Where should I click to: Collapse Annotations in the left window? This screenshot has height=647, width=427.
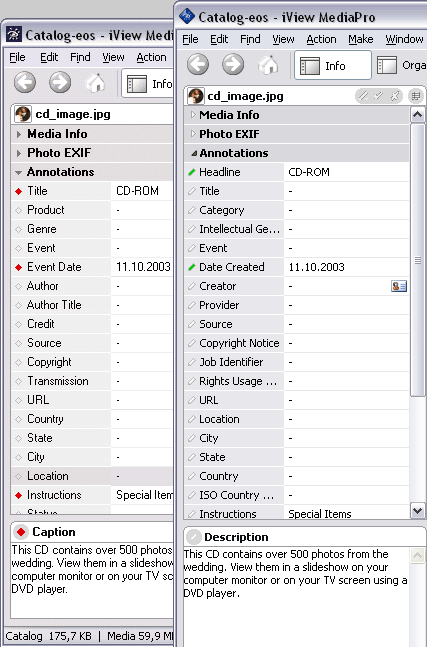pyautogui.click(x=18, y=172)
